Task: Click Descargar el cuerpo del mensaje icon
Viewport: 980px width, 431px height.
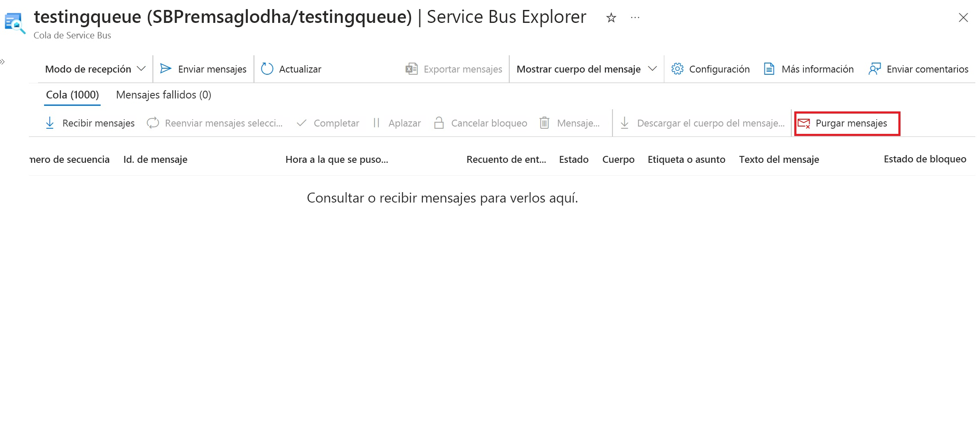Action: [x=625, y=123]
